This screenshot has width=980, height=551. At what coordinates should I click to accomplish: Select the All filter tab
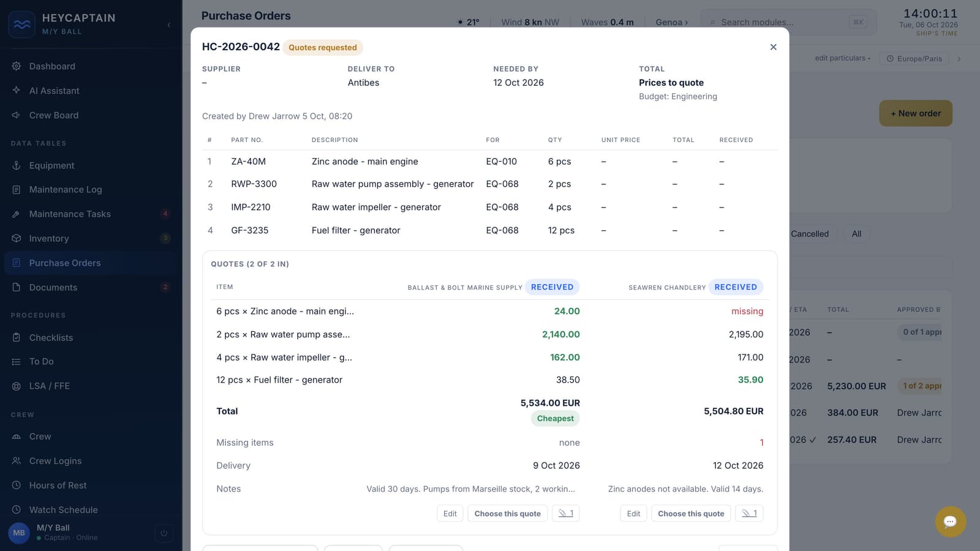[856, 234]
